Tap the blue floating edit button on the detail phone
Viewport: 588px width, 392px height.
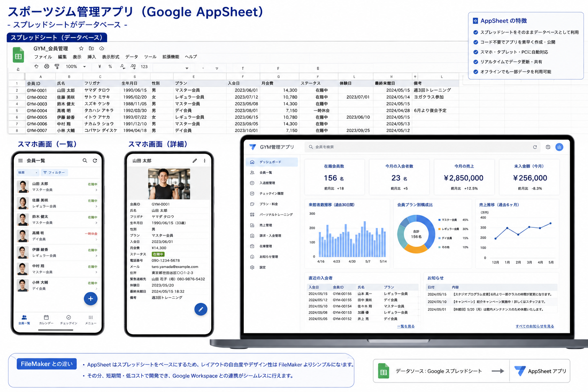201,309
